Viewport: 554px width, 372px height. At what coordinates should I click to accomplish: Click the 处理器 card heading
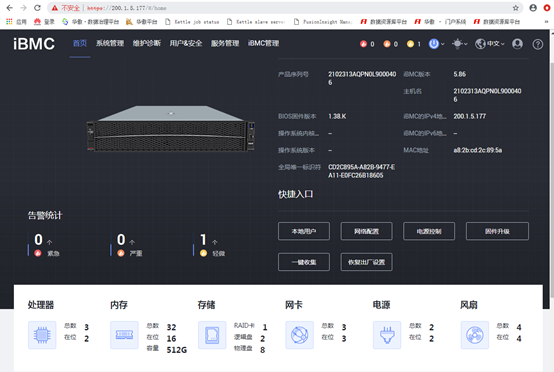41,305
